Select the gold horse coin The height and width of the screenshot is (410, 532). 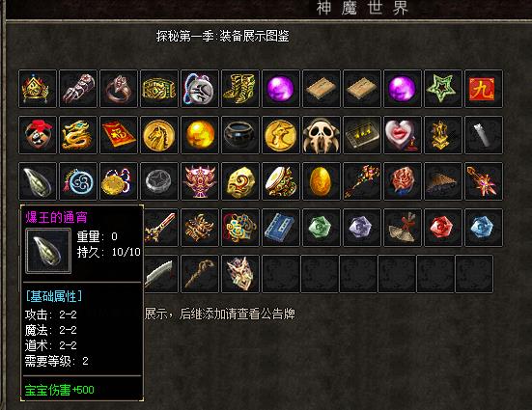pyautogui.click(x=159, y=135)
